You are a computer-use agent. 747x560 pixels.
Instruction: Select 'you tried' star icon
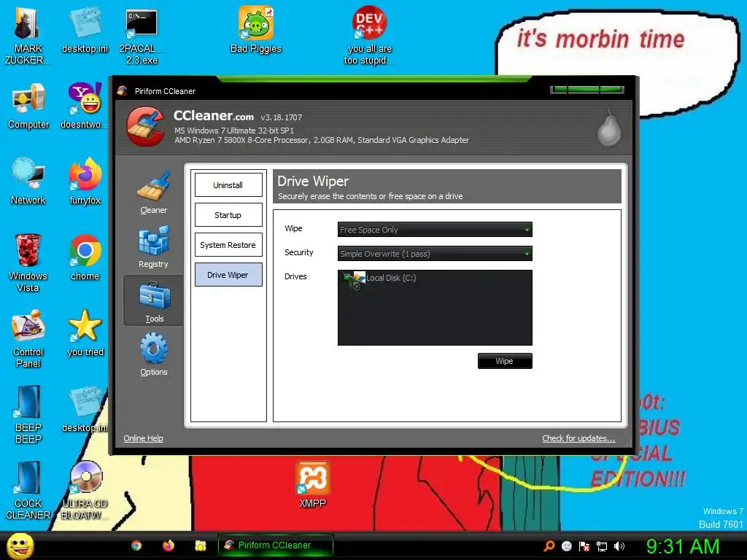tap(85, 326)
